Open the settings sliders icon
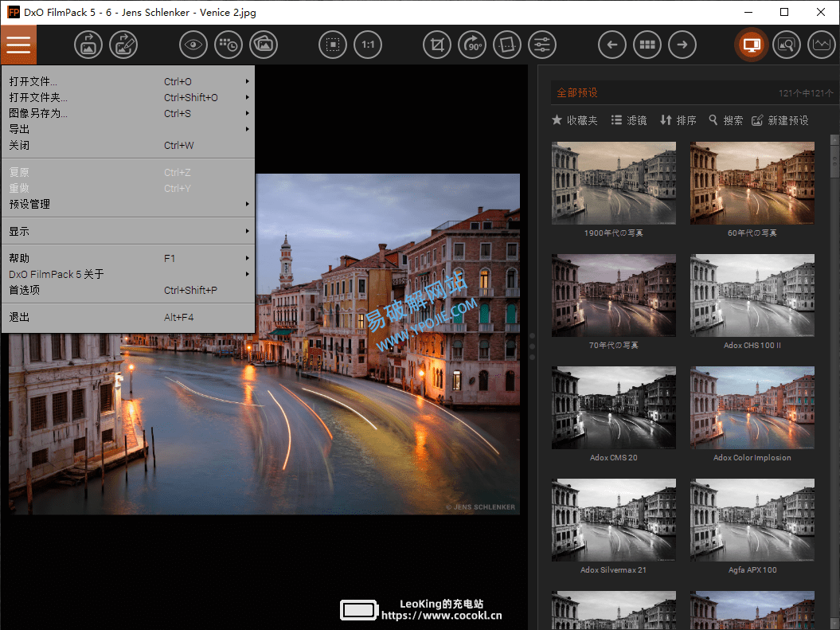The image size is (840, 630). tap(542, 45)
